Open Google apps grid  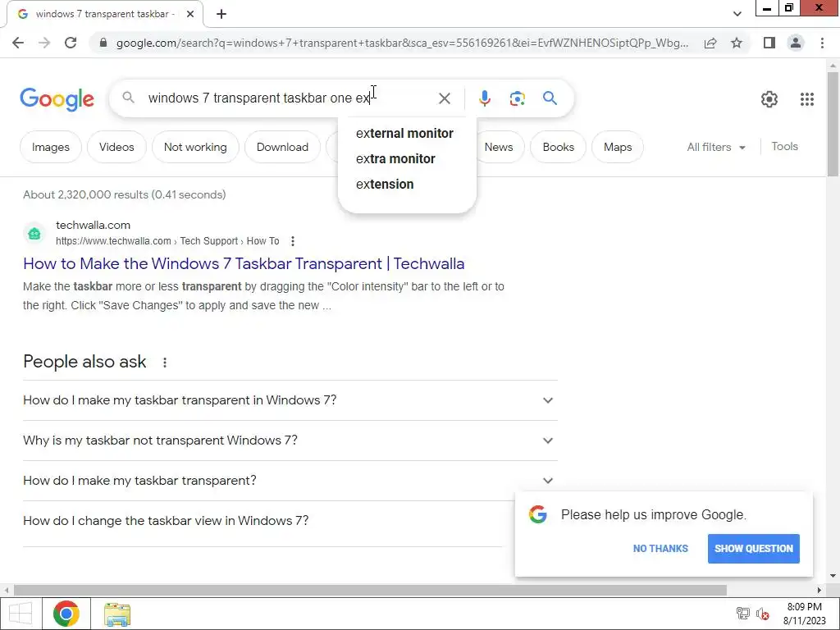coord(807,99)
